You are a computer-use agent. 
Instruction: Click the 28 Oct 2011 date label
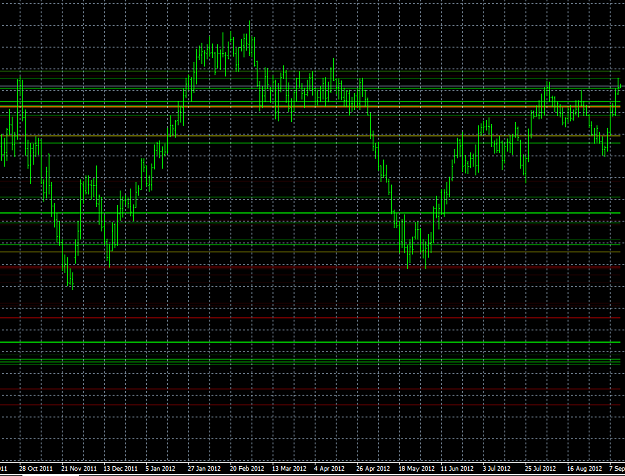point(36,468)
